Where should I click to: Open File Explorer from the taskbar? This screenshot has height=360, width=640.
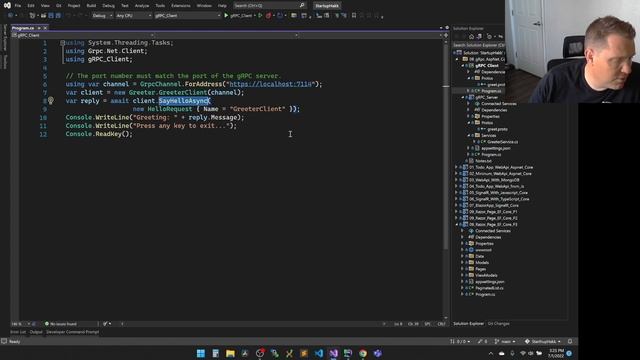tap(230, 353)
